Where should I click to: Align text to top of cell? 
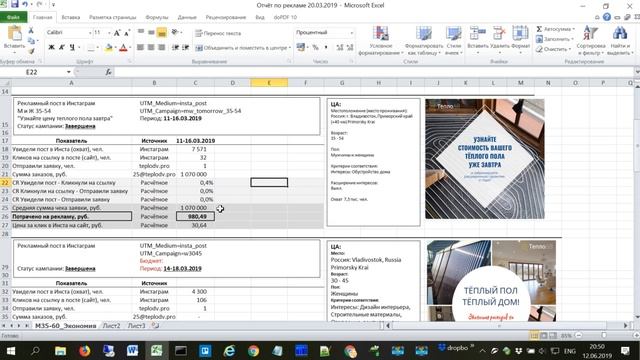[141, 32]
